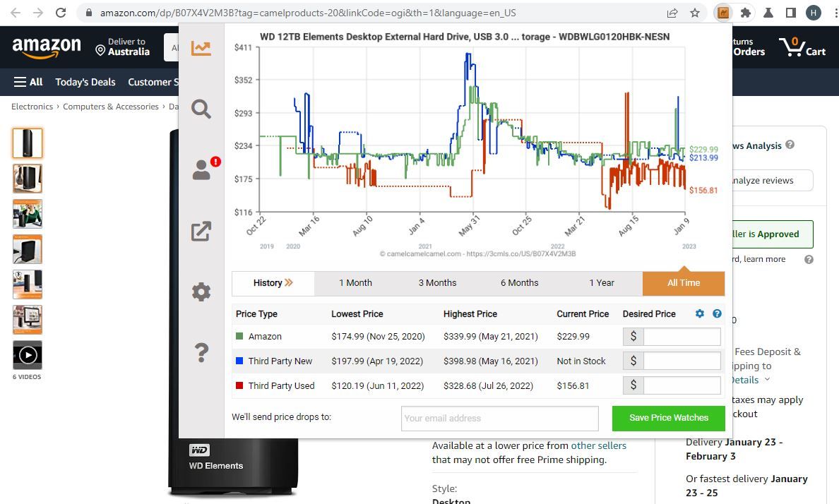Select sixth product thumbnail with monitor

tap(28, 320)
